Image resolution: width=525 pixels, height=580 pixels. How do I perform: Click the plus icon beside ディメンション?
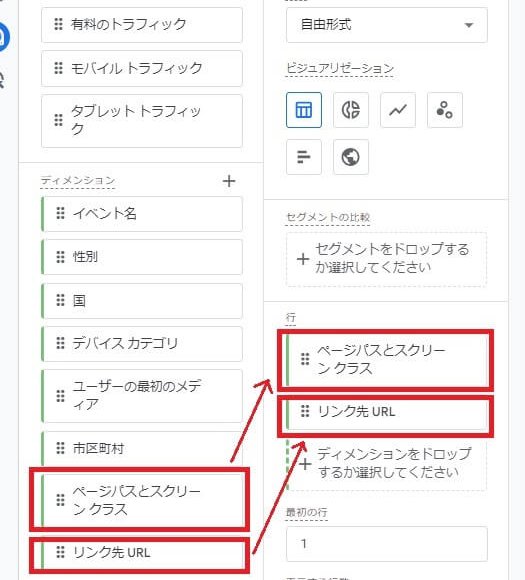tap(229, 181)
